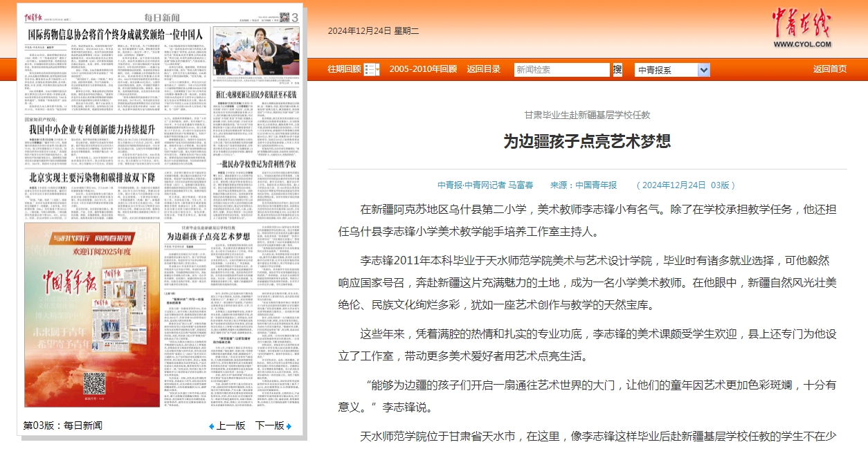Click the 往期回顾 text label
This screenshot has width=868, height=449.
(x=344, y=69)
